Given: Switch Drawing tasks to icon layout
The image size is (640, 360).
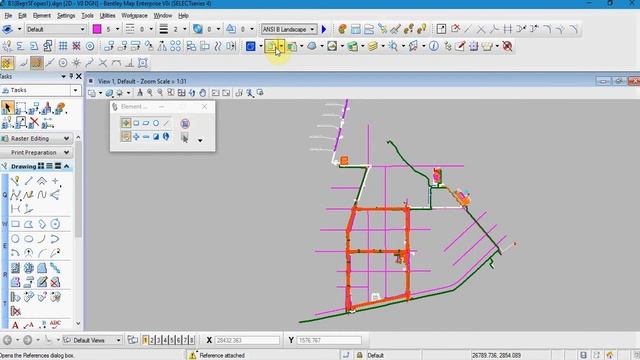Looking at the screenshot, I should point(41,166).
